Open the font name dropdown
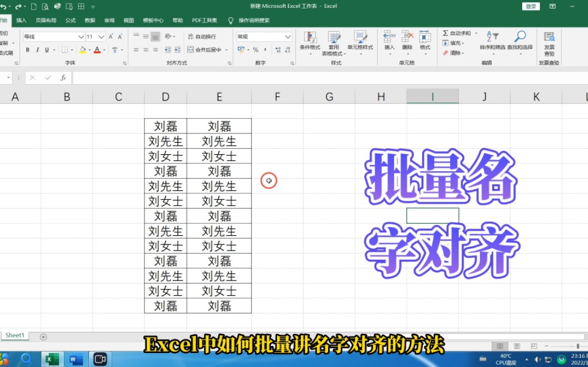 [81, 36]
